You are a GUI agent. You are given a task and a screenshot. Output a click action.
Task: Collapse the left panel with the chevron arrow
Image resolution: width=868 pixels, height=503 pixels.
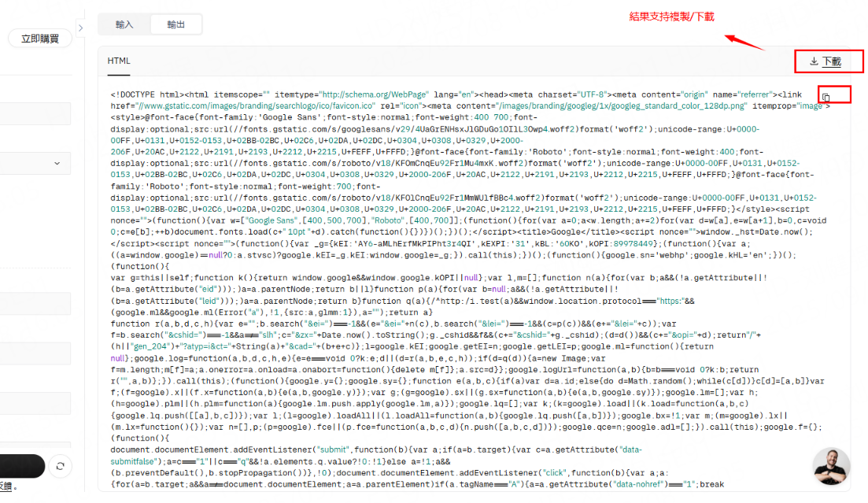[80, 28]
